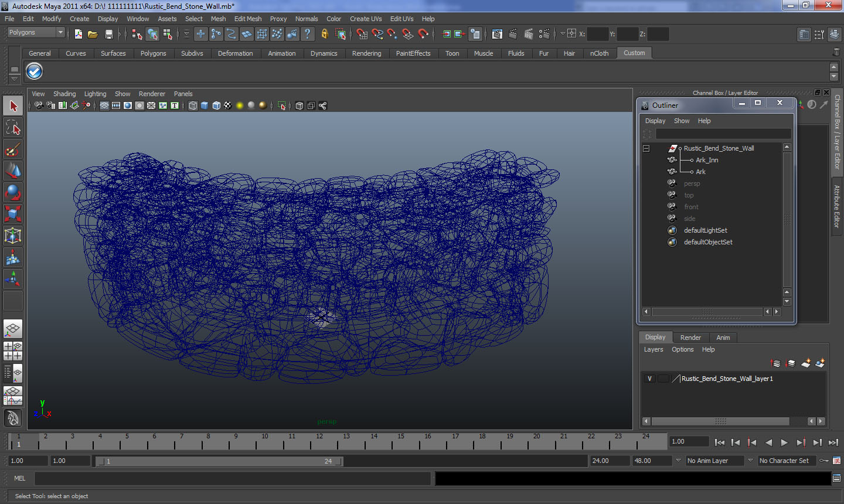Viewport: 844px width, 504px height.
Task: Switch to the Rendering shelf tab
Action: 366,53
